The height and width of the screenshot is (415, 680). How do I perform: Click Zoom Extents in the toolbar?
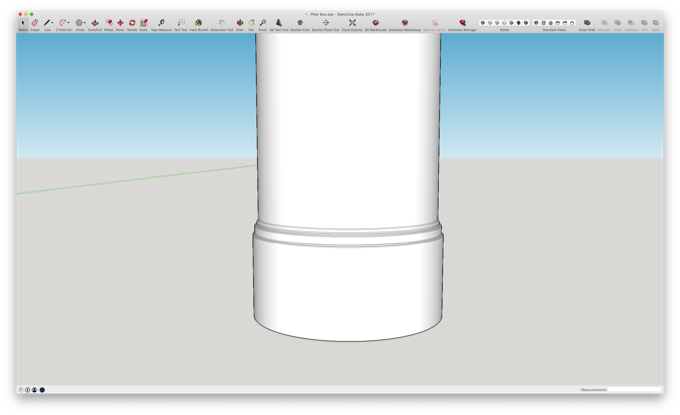352,23
